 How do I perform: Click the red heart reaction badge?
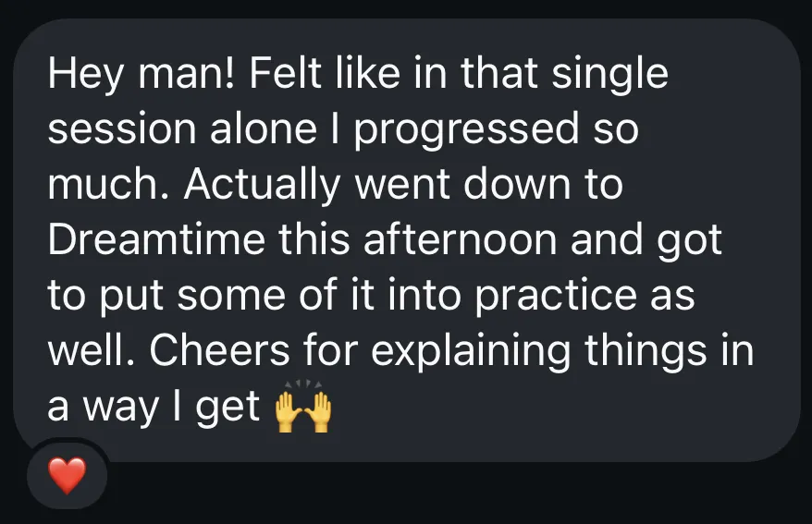tap(67, 476)
